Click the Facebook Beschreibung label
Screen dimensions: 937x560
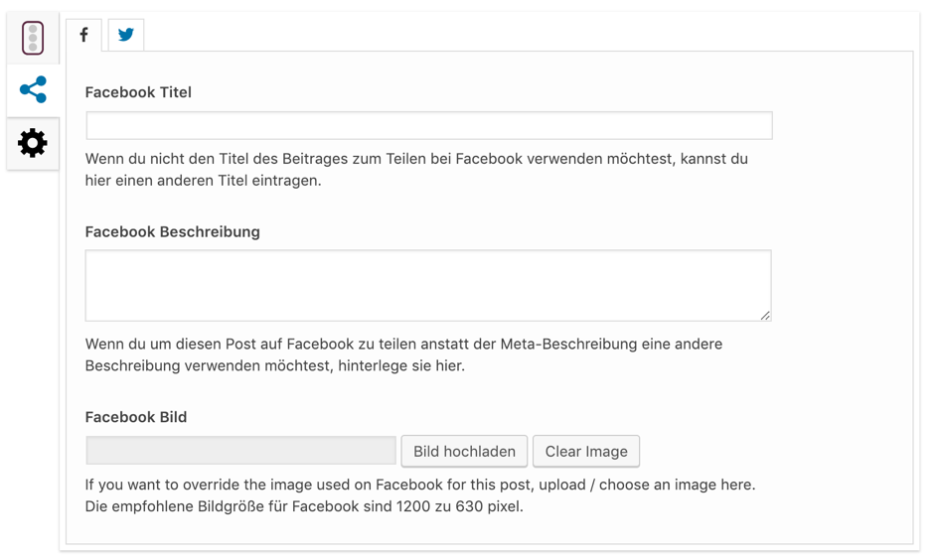click(172, 231)
